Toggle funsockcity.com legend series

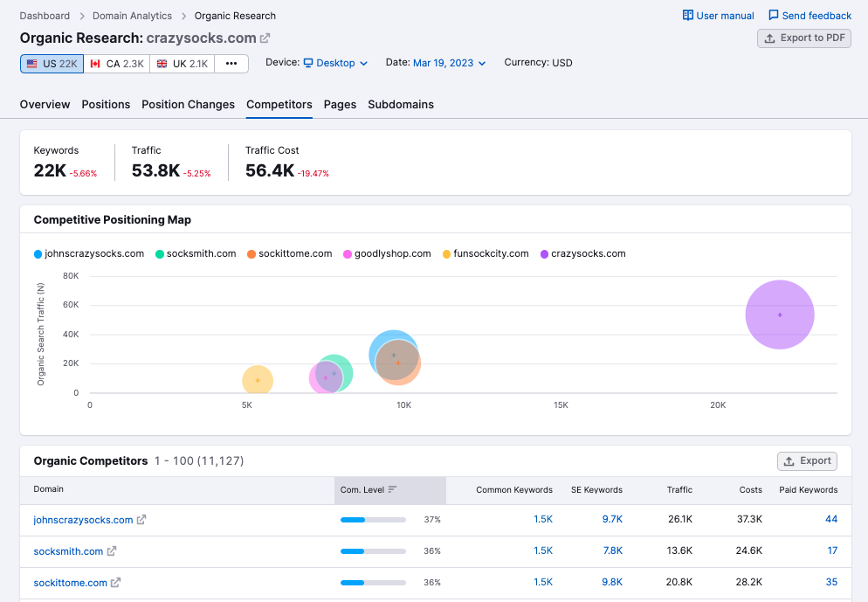[x=486, y=253]
